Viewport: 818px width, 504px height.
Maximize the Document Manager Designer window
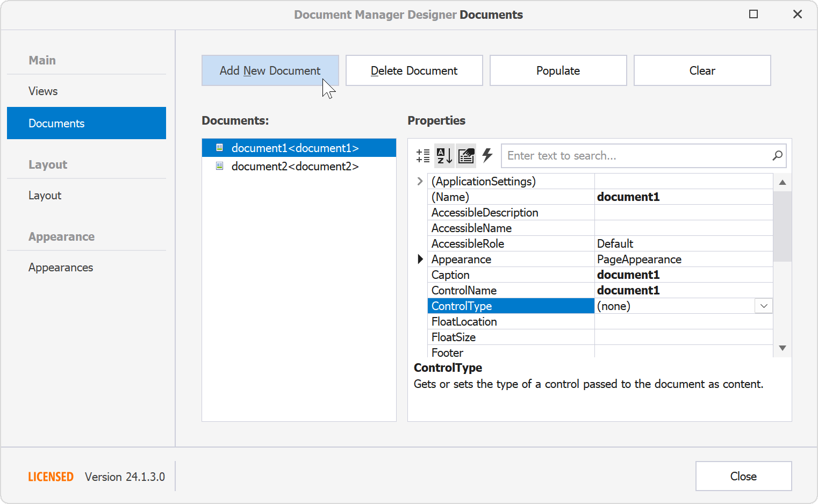click(754, 15)
